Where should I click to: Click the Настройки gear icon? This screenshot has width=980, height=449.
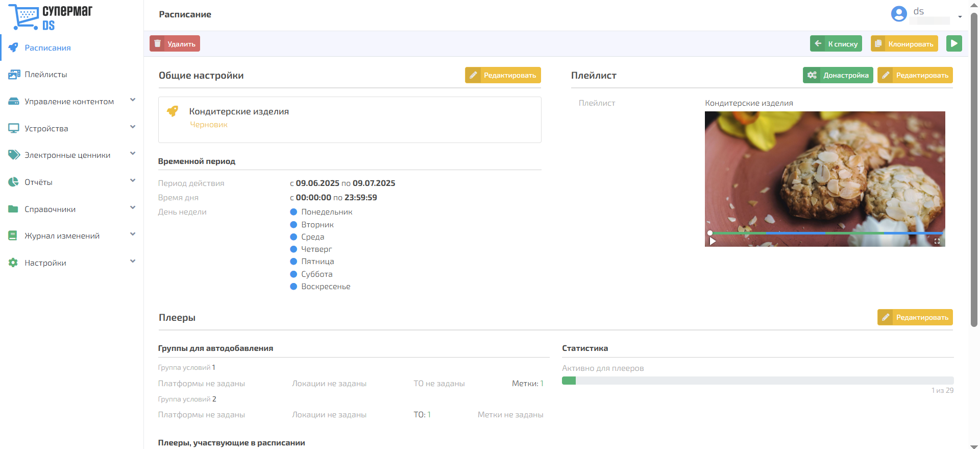(13, 263)
